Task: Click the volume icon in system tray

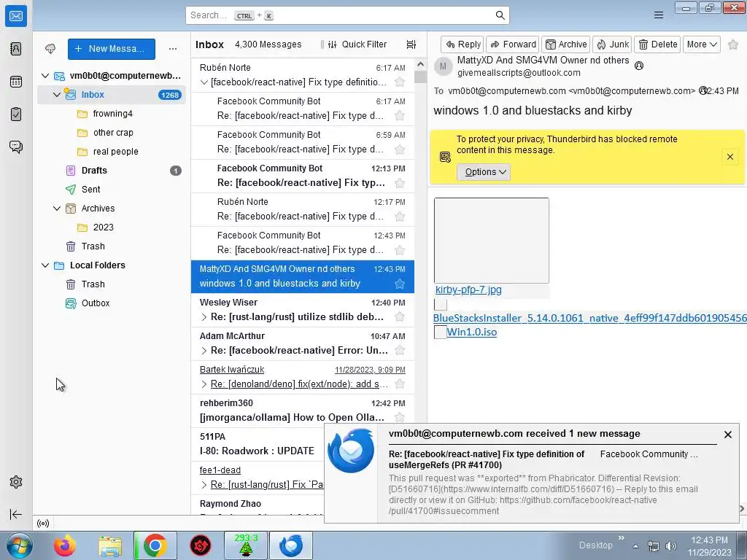Action: [x=671, y=546]
